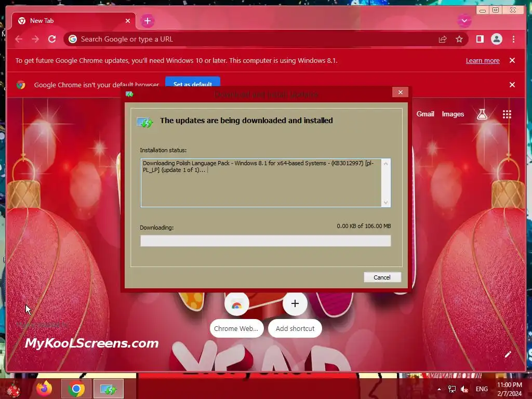Image resolution: width=532 pixels, height=399 pixels.
Task: Open the Google apps grid
Action: pyautogui.click(x=507, y=114)
